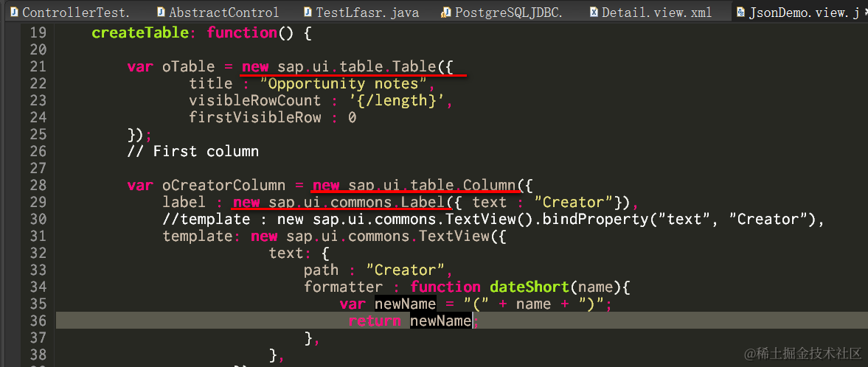Switch to the TestLfasr.java tab
The width and height of the screenshot is (868, 367).
point(361,13)
